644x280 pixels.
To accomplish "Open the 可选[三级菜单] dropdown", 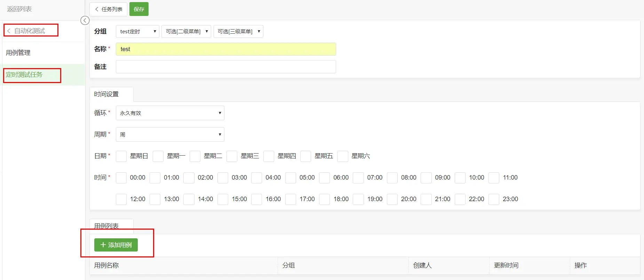I will pyautogui.click(x=238, y=32).
